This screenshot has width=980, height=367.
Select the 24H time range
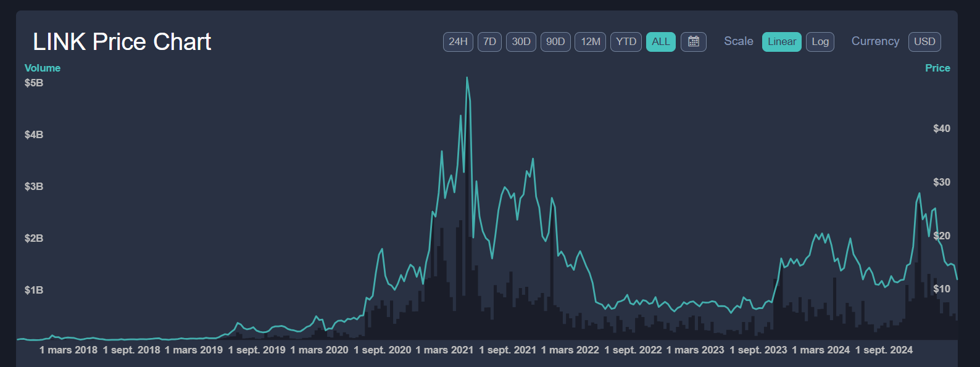click(458, 42)
